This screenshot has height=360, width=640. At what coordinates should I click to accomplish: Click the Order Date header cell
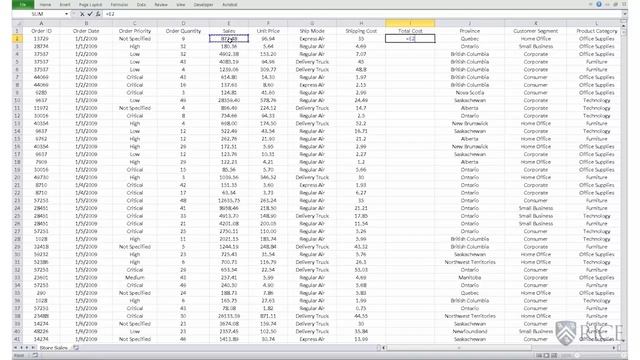coord(86,31)
